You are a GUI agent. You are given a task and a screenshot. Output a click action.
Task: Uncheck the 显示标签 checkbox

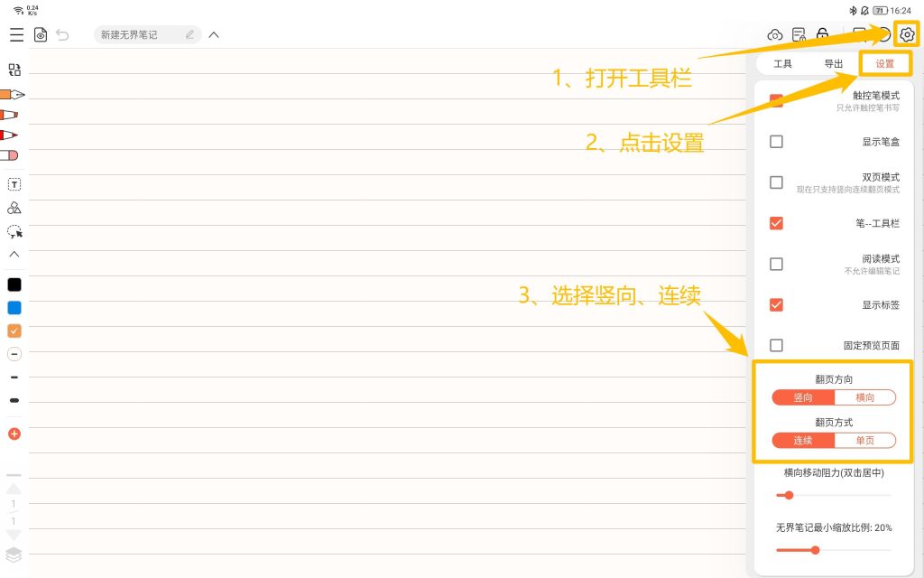pos(776,304)
